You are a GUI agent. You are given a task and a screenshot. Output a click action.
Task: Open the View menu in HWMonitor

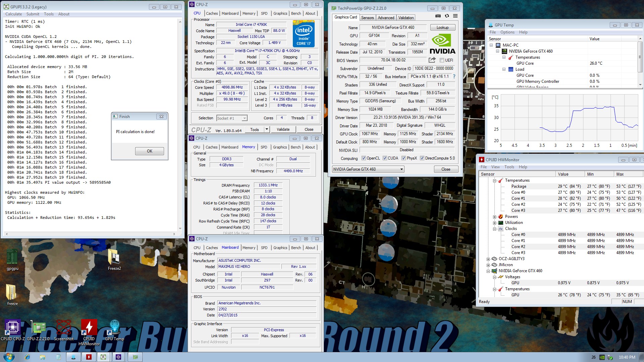click(495, 167)
